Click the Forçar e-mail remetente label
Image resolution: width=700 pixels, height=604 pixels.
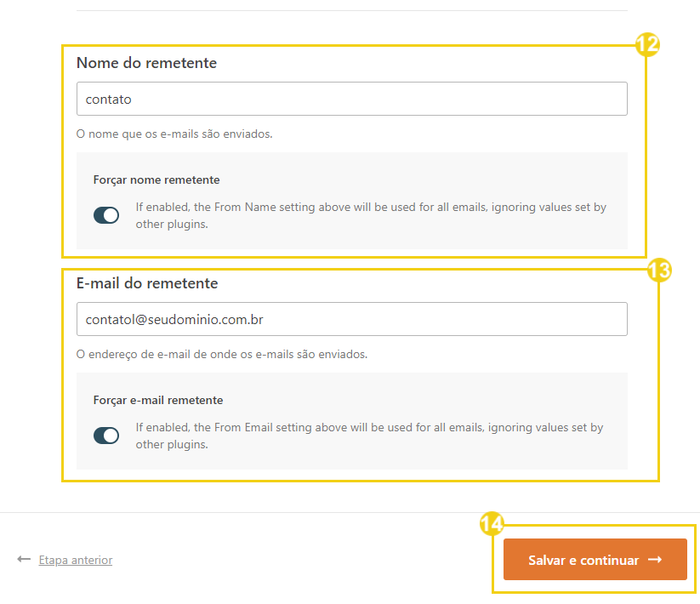tap(158, 400)
